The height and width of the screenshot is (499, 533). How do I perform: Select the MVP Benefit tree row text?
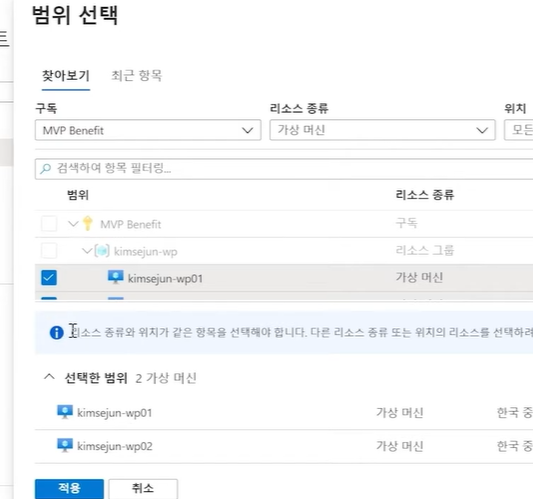(131, 224)
